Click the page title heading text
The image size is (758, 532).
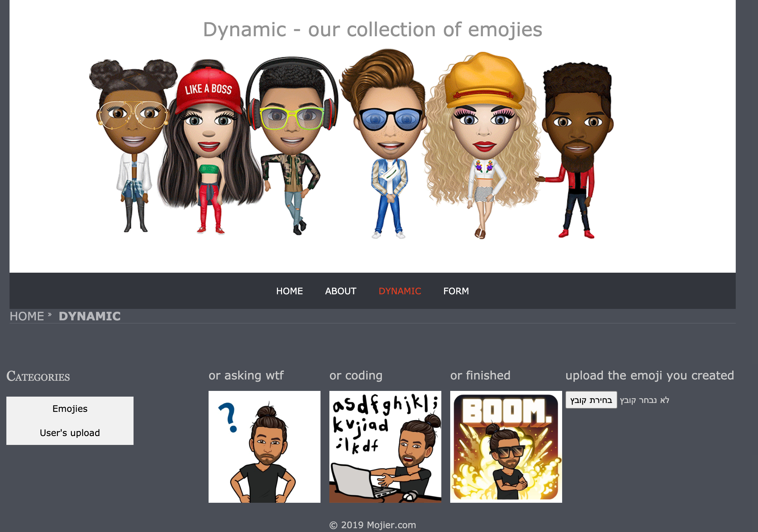(x=372, y=30)
